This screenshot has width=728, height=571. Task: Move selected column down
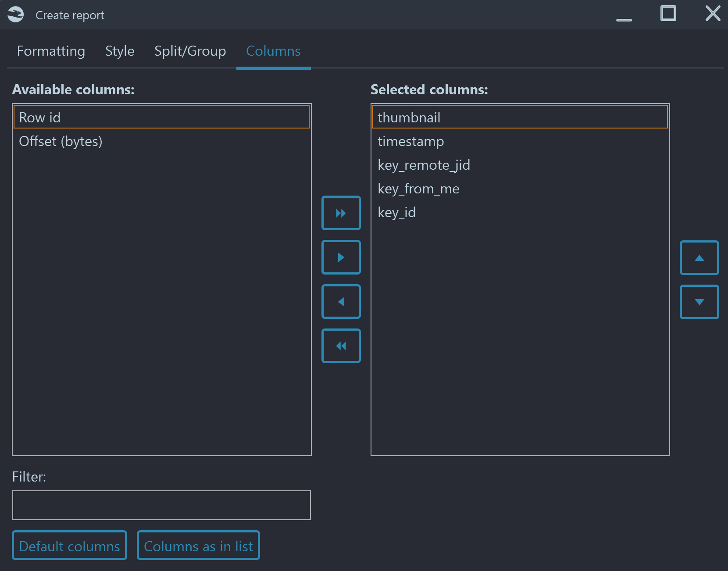(699, 302)
